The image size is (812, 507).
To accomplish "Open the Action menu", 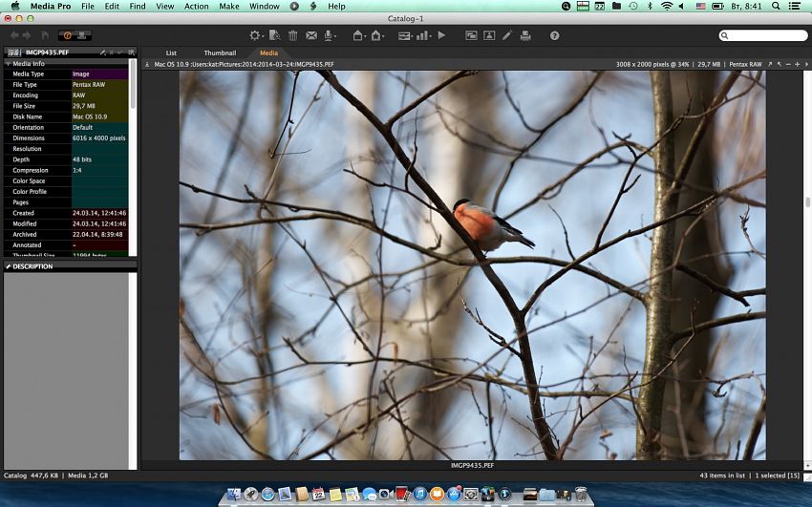I will coord(197,7).
